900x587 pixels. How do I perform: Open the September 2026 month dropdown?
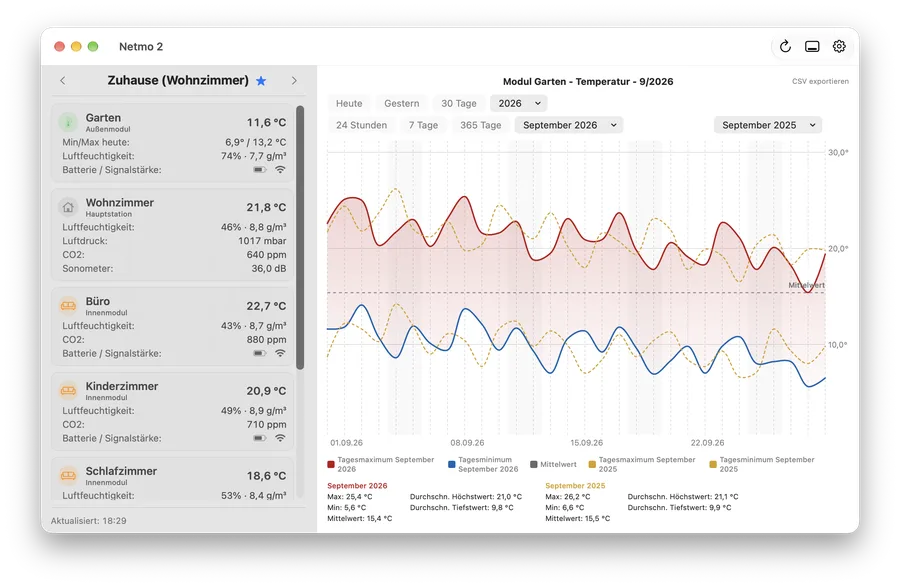pos(569,125)
